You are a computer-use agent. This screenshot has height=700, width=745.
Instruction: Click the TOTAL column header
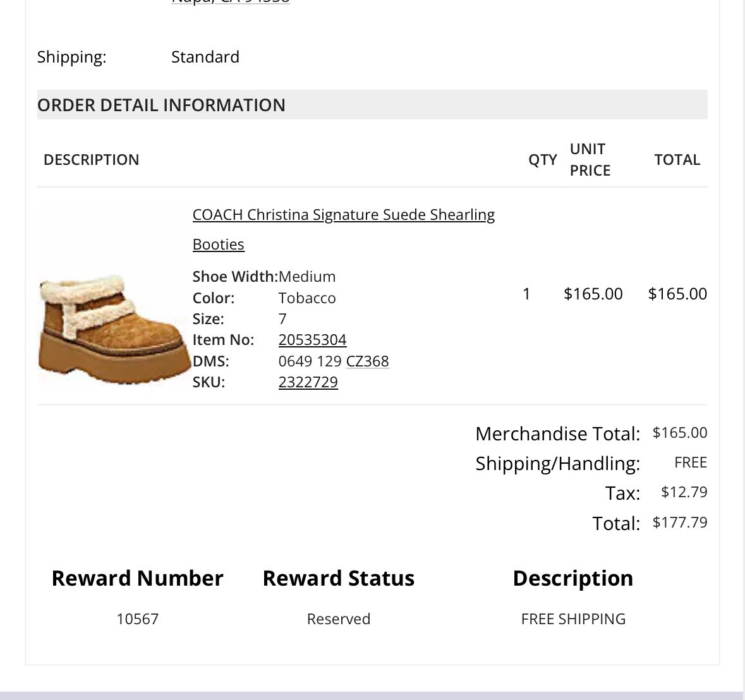coord(677,160)
